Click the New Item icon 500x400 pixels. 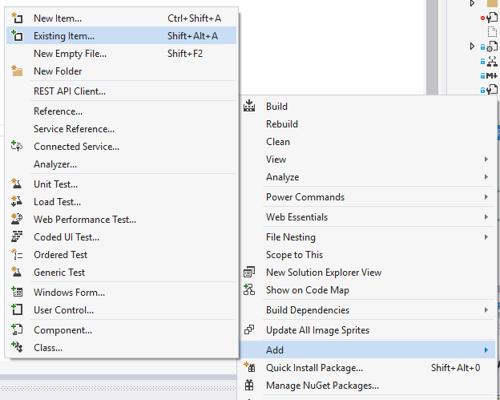pyautogui.click(x=17, y=18)
